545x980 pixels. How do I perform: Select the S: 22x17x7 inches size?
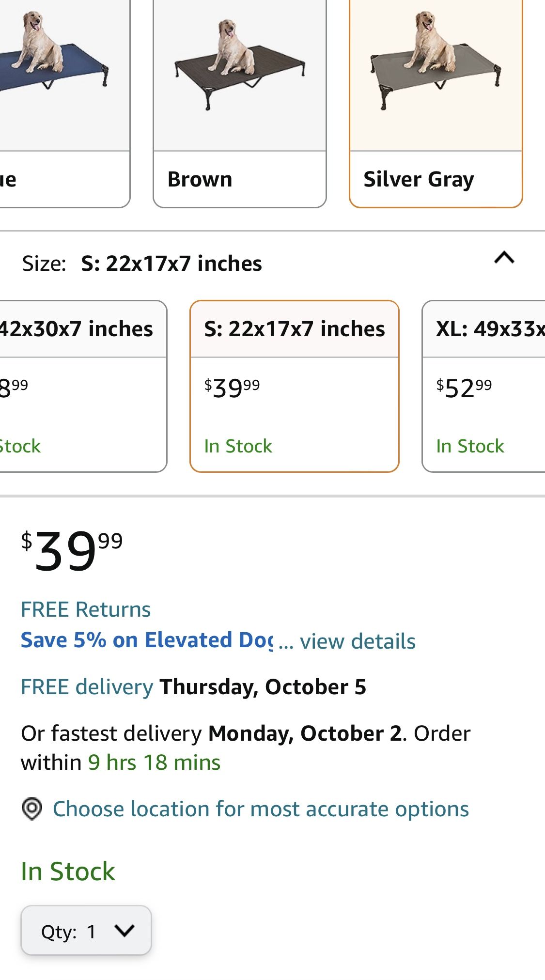(x=295, y=386)
